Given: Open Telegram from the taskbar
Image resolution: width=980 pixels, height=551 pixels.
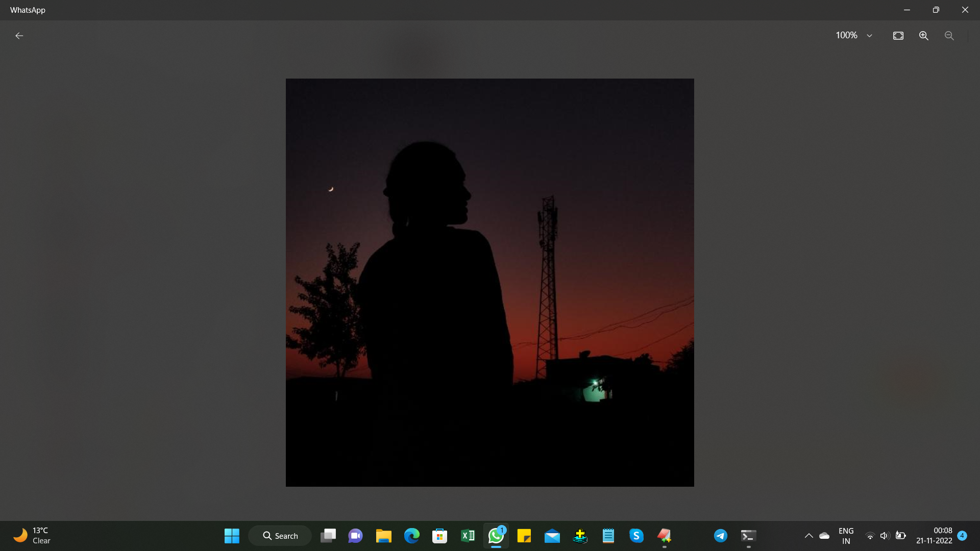Looking at the screenshot, I should [721, 536].
